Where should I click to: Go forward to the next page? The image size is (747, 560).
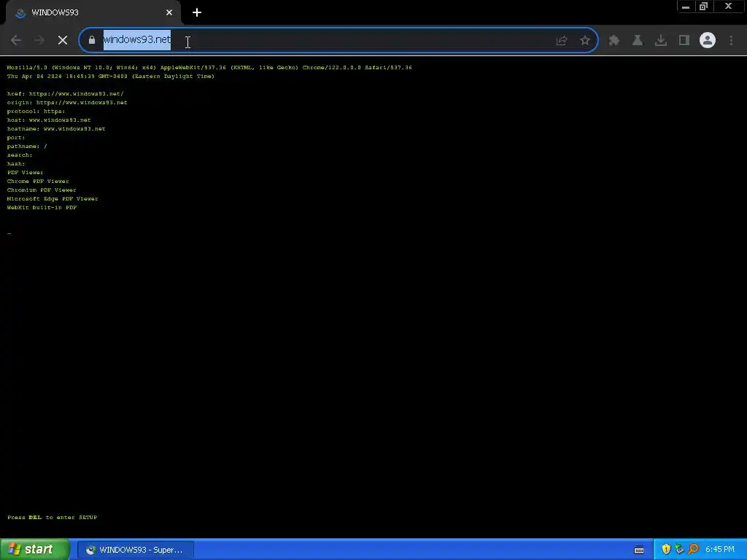[x=39, y=41]
